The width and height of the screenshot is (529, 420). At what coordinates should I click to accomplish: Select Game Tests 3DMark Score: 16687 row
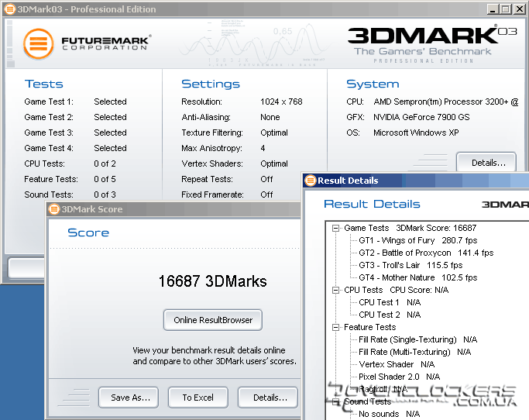tap(410, 229)
